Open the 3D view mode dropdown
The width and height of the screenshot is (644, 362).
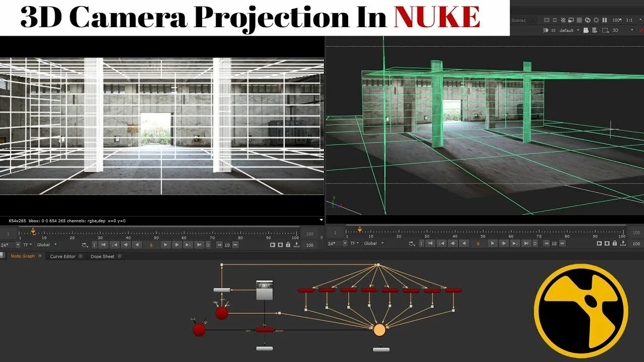click(x=622, y=30)
